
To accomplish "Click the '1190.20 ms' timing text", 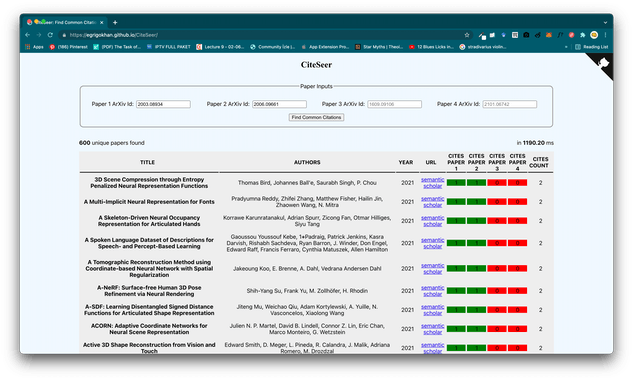I will (538, 143).
